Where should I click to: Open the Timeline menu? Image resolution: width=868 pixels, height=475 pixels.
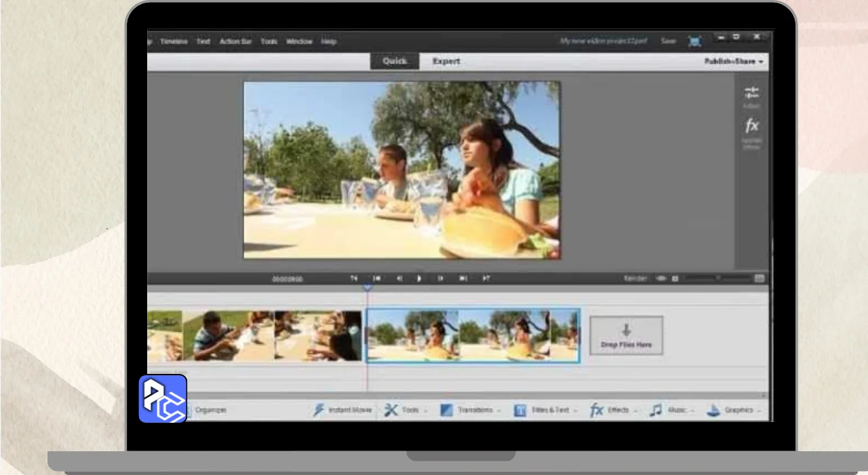coord(174,41)
